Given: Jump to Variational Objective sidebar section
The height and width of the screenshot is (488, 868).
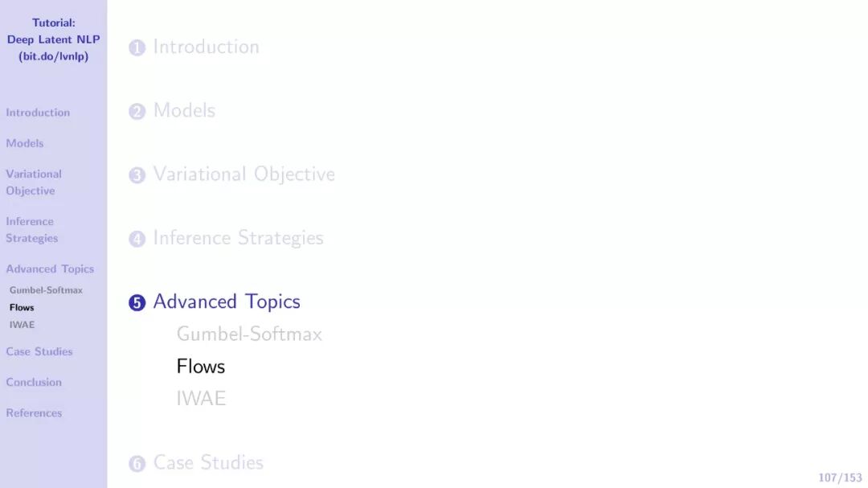Looking at the screenshot, I should tap(34, 182).
